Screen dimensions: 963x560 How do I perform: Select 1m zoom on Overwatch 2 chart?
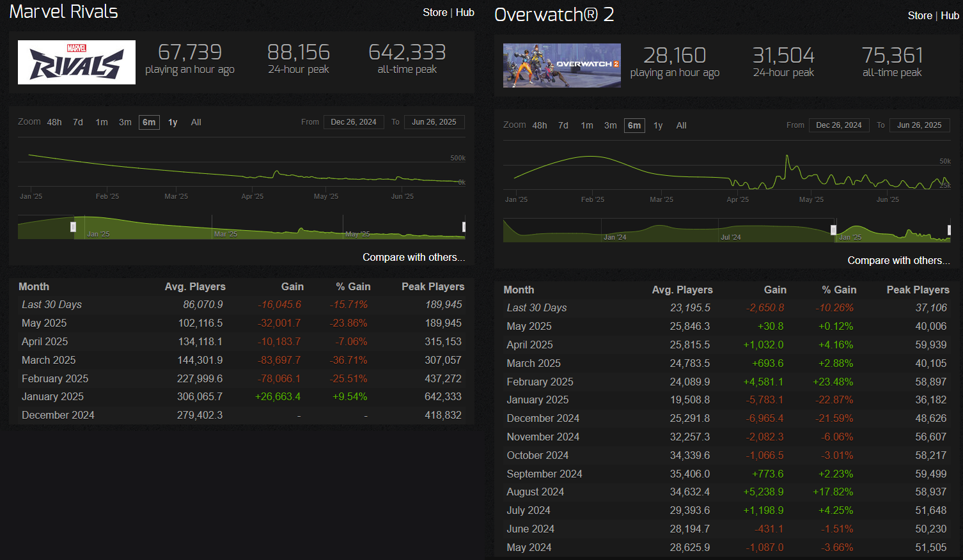587,125
